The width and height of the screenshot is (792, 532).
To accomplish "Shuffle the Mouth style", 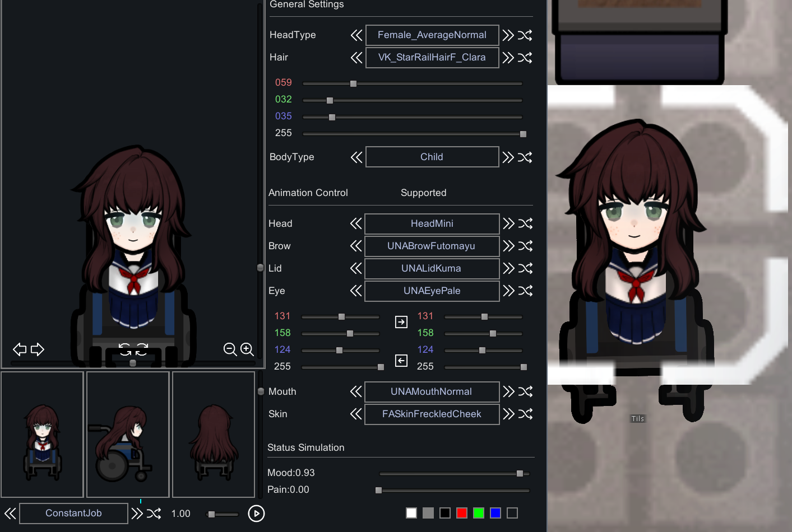I will pyautogui.click(x=526, y=391).
